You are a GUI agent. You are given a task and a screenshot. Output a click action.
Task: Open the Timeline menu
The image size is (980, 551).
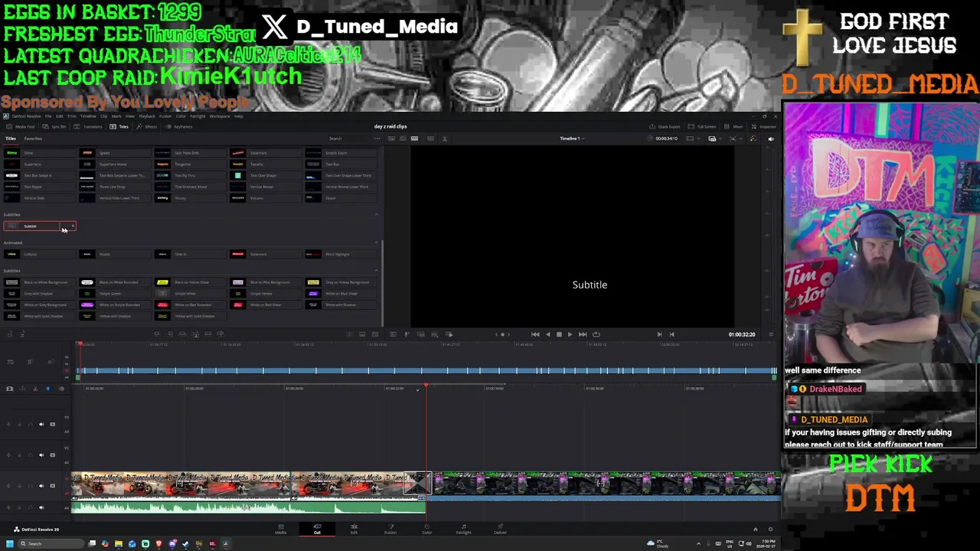89,116
